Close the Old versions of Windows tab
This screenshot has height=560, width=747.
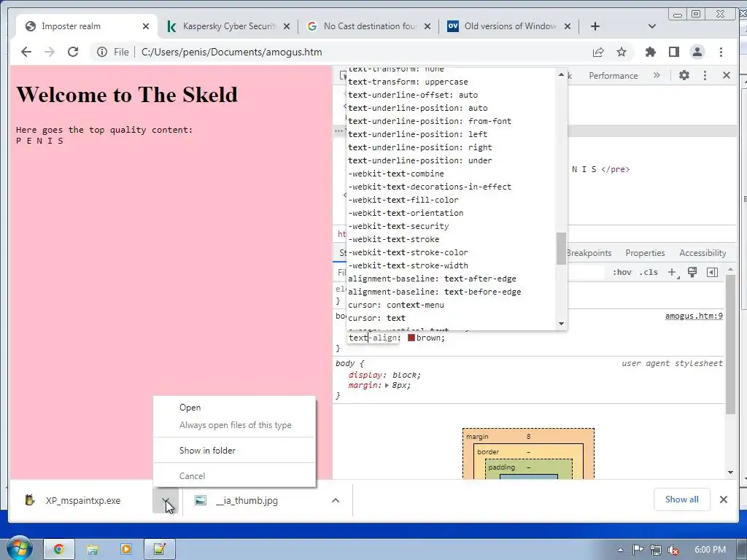point(568,26)
